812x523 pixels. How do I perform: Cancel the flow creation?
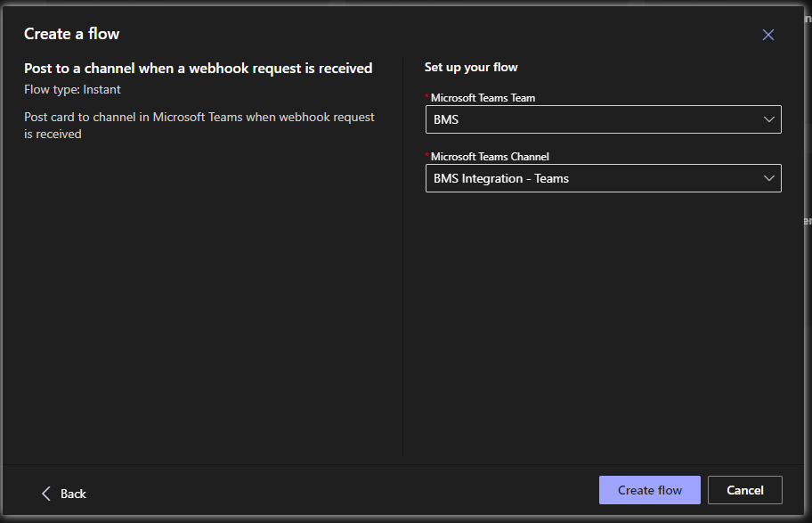click(744, 489)
